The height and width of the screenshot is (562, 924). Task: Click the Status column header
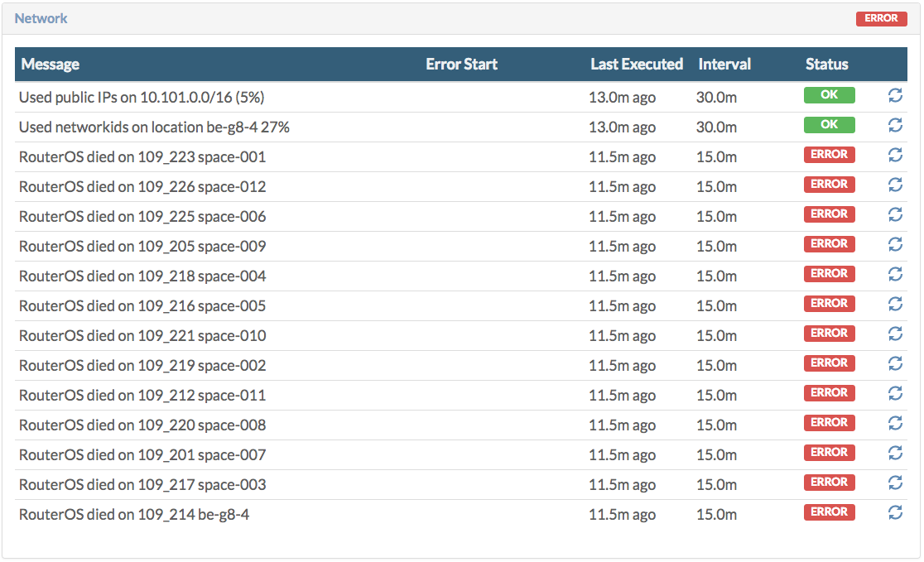826,65
